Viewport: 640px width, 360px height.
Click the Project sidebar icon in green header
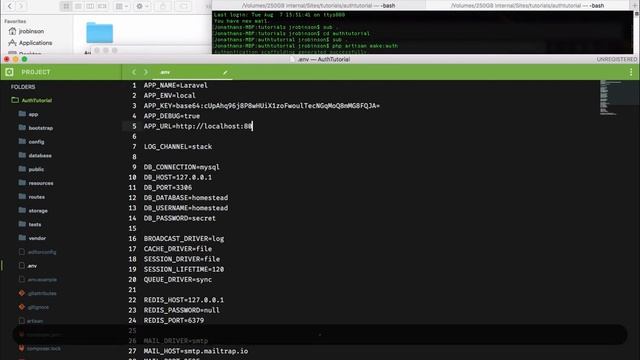[x=9, y=72]
